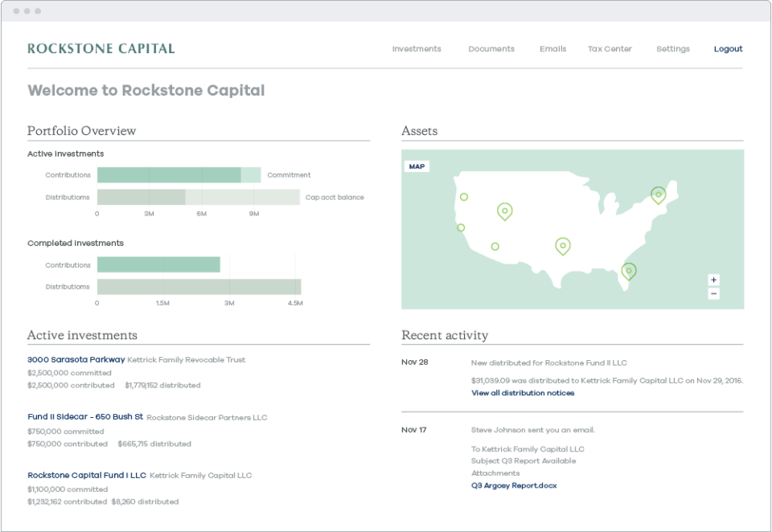This screenshot has height=532, width=772.
Task: Click the southern California coast circle marker
Action: pos(461,228)
